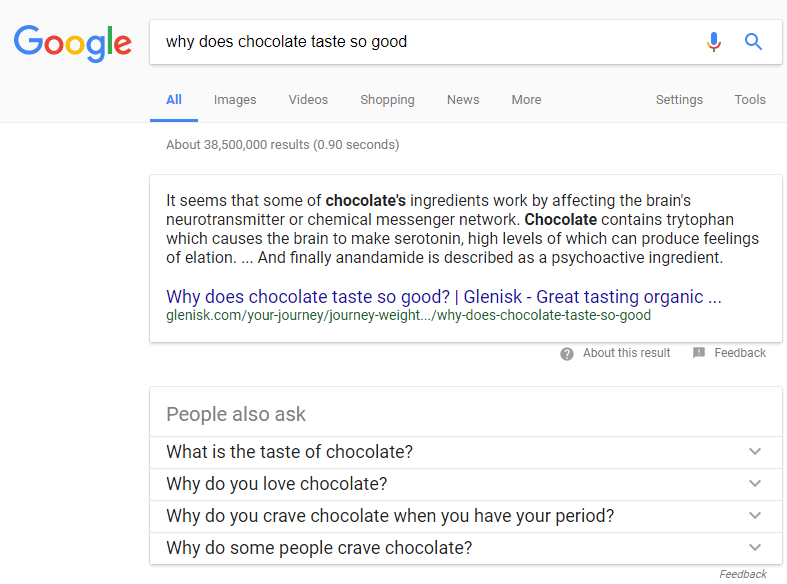This screenshot has width=787, height=584.
Task: Open the More search options menu
Action: (526, 100)
